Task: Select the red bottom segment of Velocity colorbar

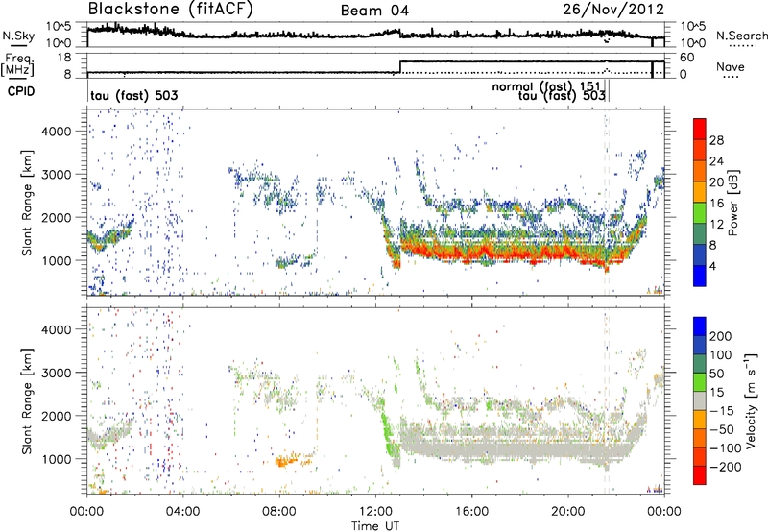Action: click(x=700, y=475)
